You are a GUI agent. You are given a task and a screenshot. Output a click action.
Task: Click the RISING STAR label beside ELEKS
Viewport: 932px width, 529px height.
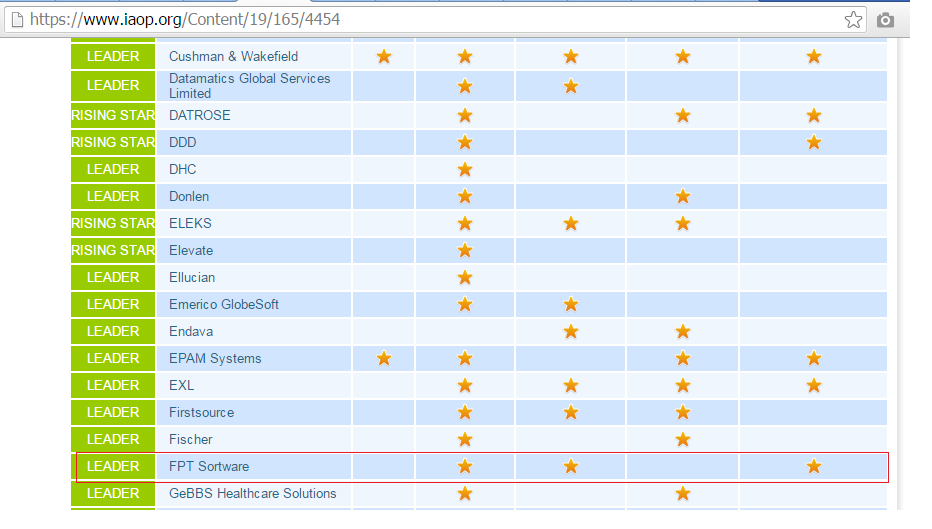point(113,223)
